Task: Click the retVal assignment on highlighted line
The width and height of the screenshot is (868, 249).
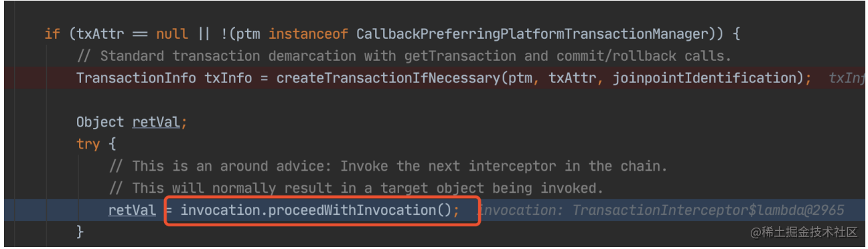Action: (132, 210)
